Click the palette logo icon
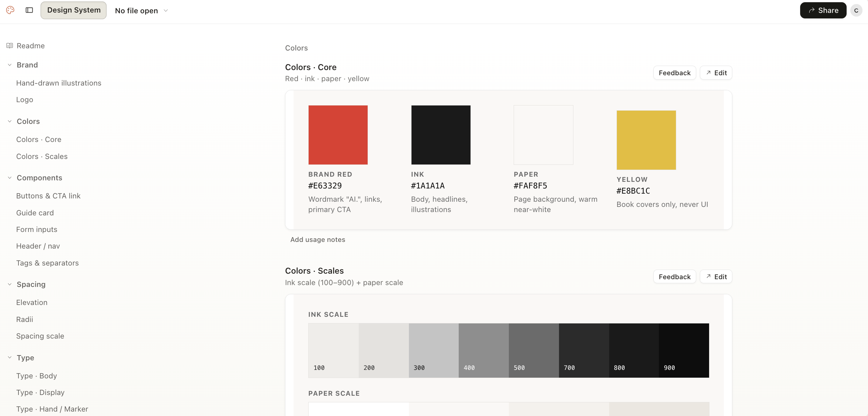The width and height of the screenshot is (868, 416). coord(10,10)
